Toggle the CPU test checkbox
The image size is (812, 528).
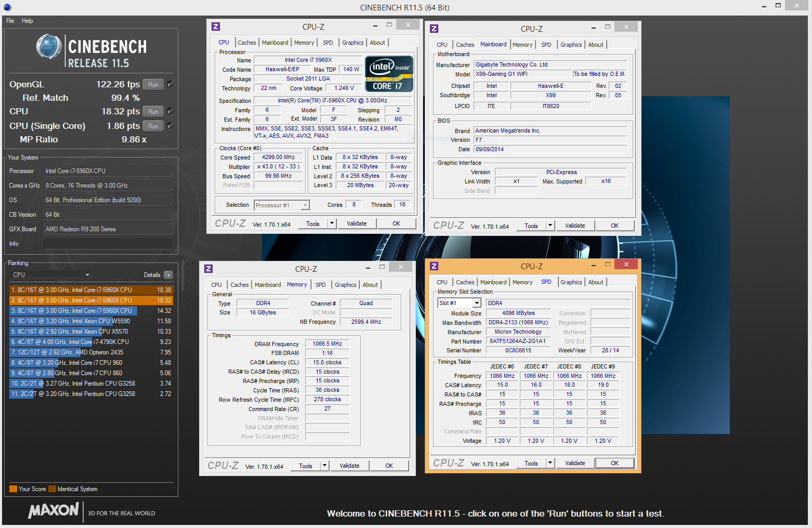(170, 111)
